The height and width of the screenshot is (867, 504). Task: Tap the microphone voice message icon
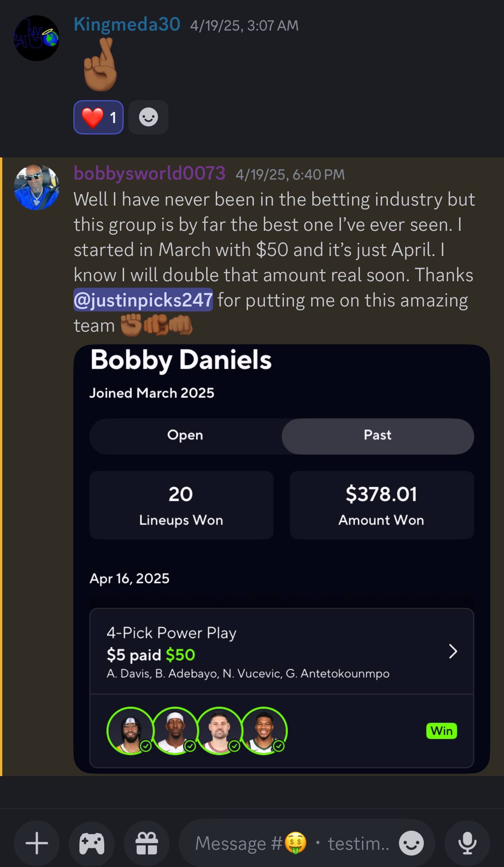467,843
